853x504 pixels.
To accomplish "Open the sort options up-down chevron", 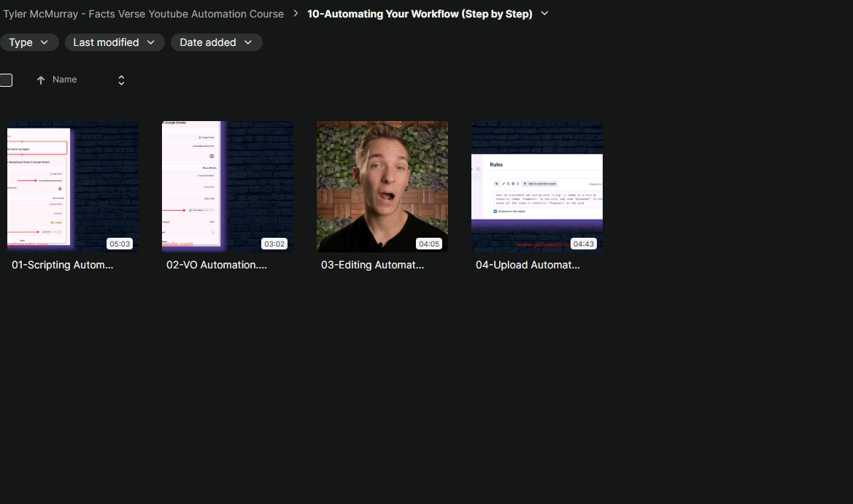I will coord(121,80).
